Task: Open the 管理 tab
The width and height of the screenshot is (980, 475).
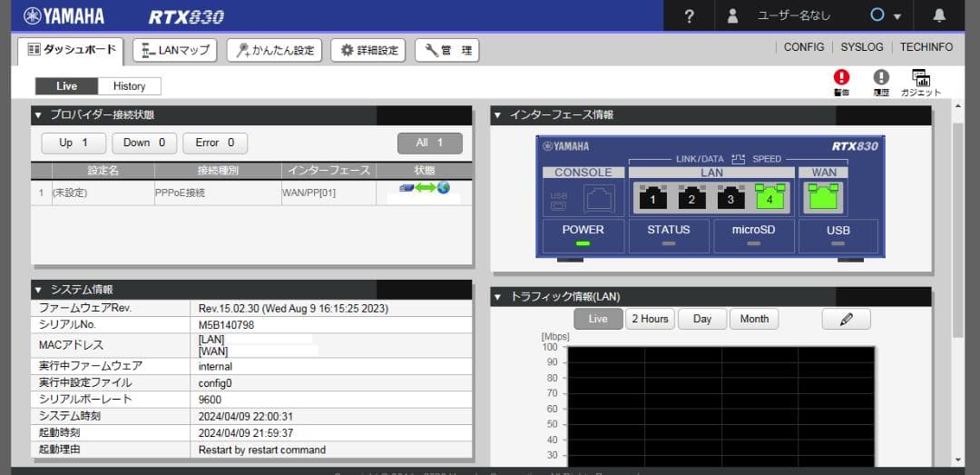Action: coord(446,51)
